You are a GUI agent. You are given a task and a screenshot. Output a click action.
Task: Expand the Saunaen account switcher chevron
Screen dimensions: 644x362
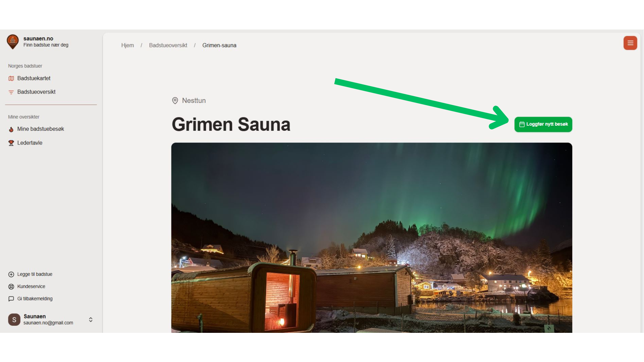click(91, 320)
